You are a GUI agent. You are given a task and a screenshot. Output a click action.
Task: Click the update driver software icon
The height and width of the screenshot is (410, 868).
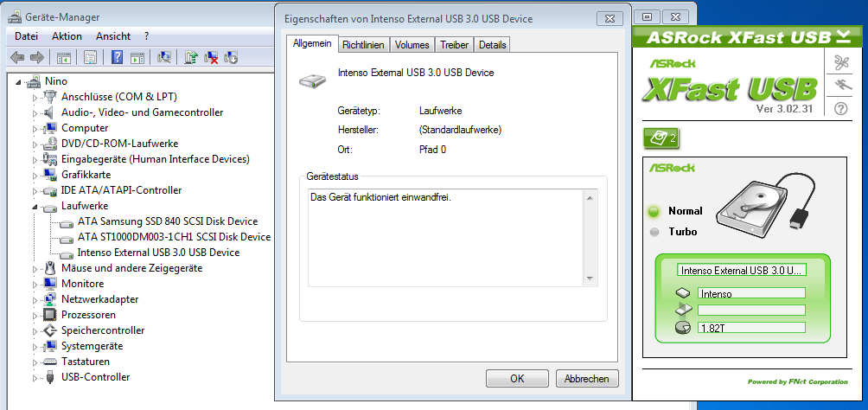click(x=191, y=57)
